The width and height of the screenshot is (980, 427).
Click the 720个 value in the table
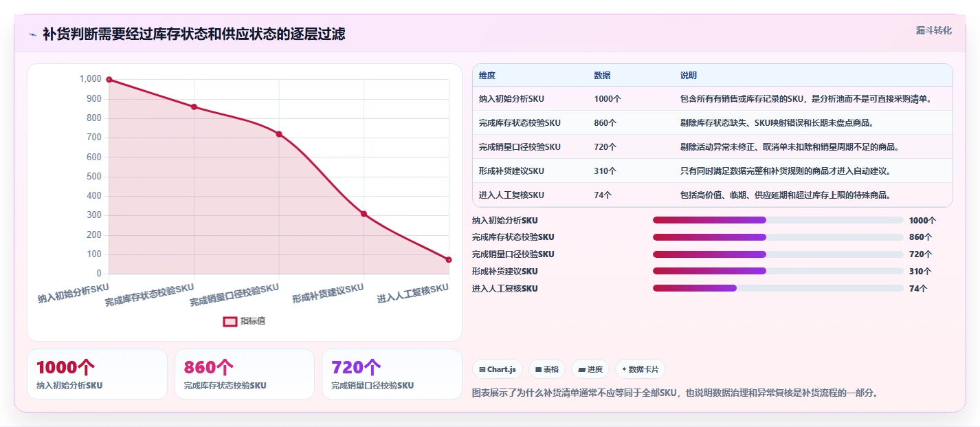(605, 147)
